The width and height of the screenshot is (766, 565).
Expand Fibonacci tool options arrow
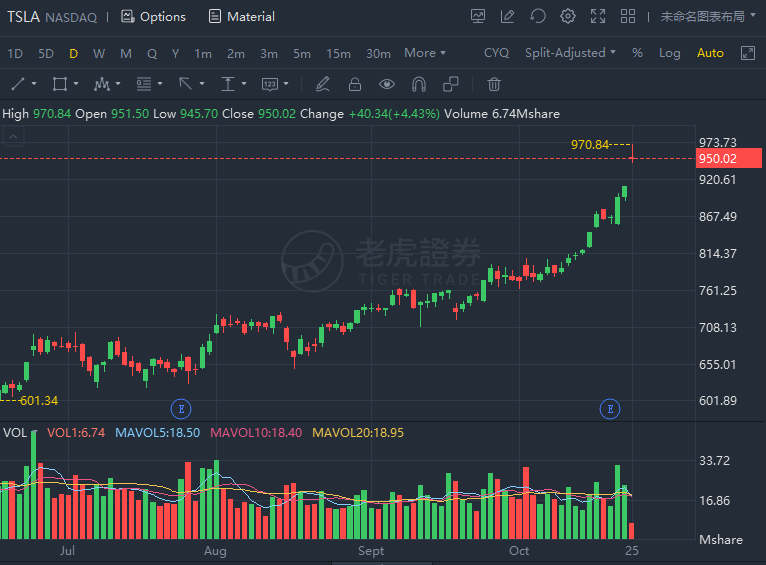[x=160, y=84]
